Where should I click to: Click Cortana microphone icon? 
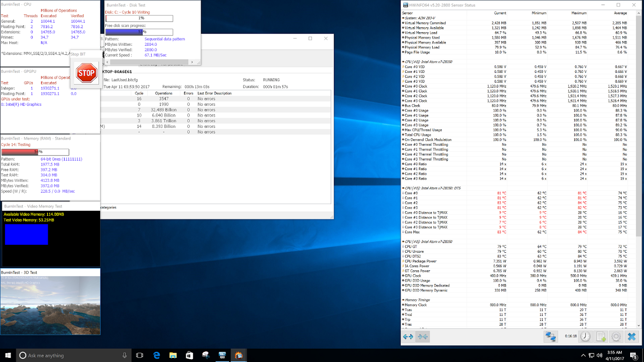125,355
